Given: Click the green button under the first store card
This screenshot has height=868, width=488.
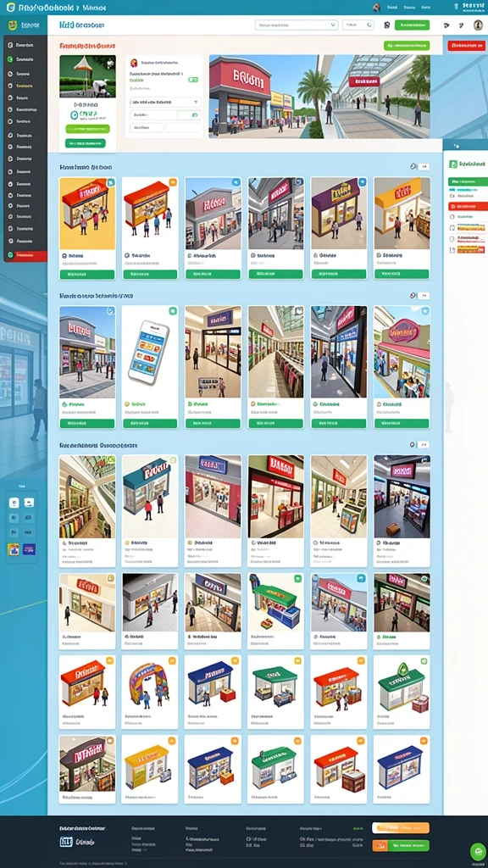Looking at the screenshot, I should [x=87, y=275].
